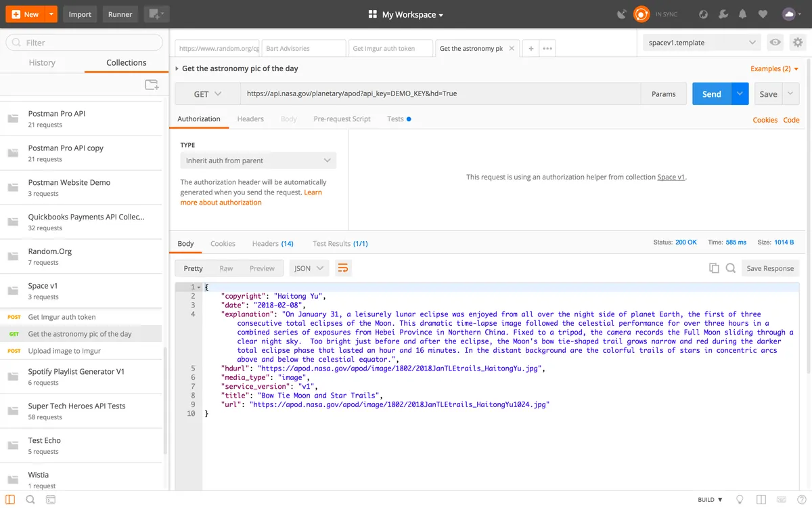Open the Postman console icon
This screenshot has height=508, width=812.
pos(51,500)
